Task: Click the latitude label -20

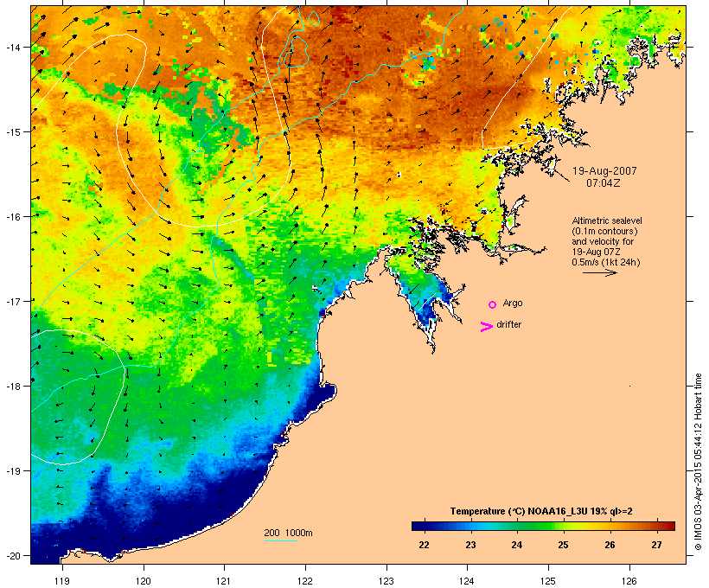Action: coord(12,555)
